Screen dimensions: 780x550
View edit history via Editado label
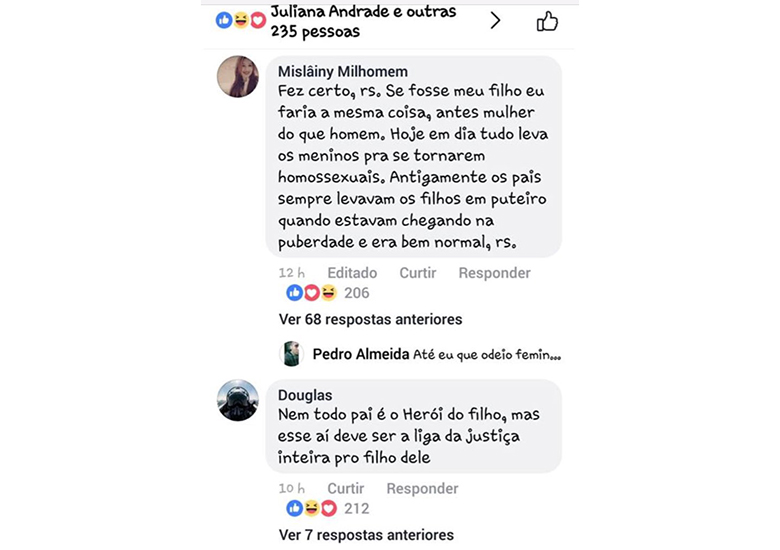(352, 273)
